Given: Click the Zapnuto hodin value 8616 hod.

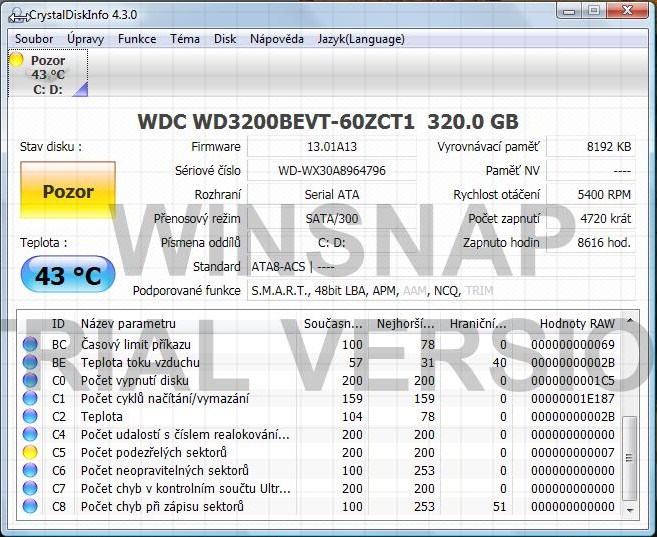Looking at the screenshot, I should 591,242.
